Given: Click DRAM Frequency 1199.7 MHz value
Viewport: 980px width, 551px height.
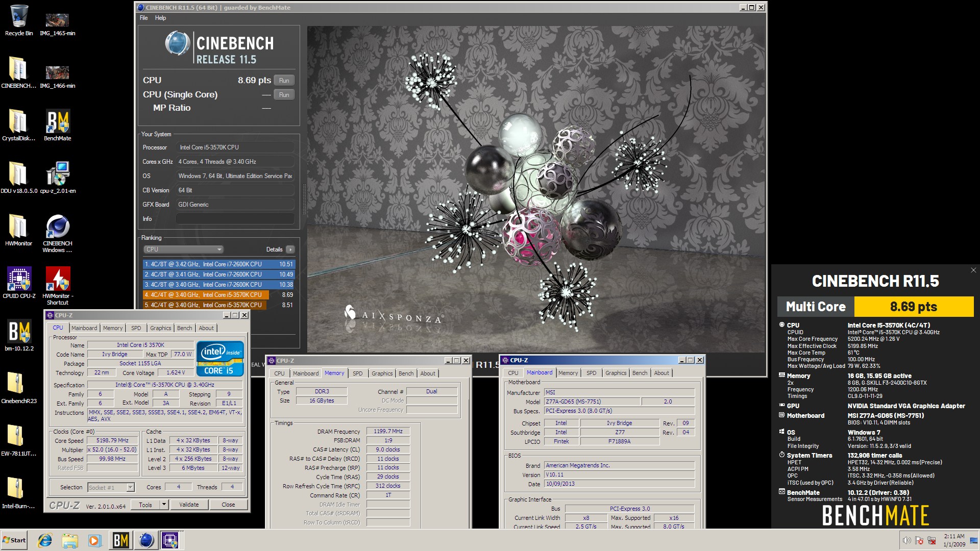Looking at the screenshot, I should [x=388, y=431].
